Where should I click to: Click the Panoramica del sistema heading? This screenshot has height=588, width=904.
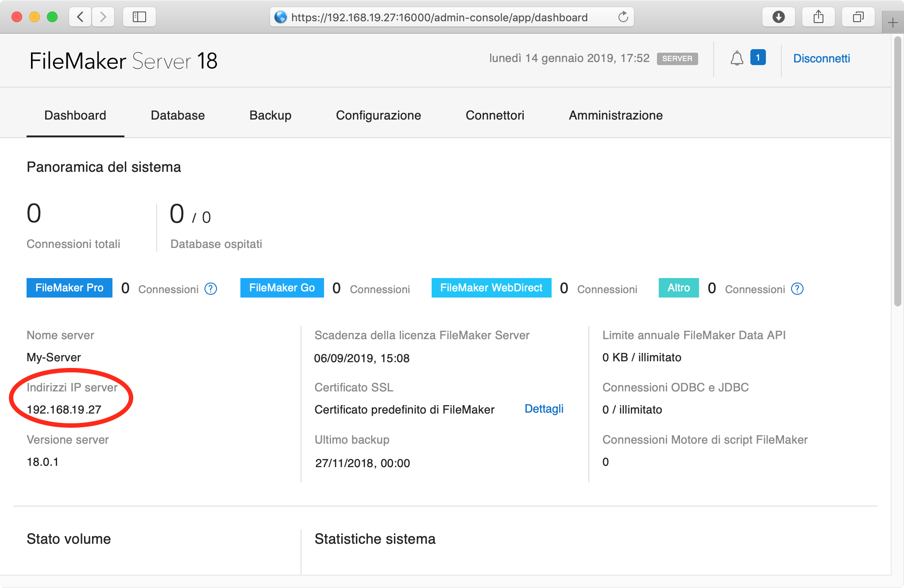coord(104,167)
